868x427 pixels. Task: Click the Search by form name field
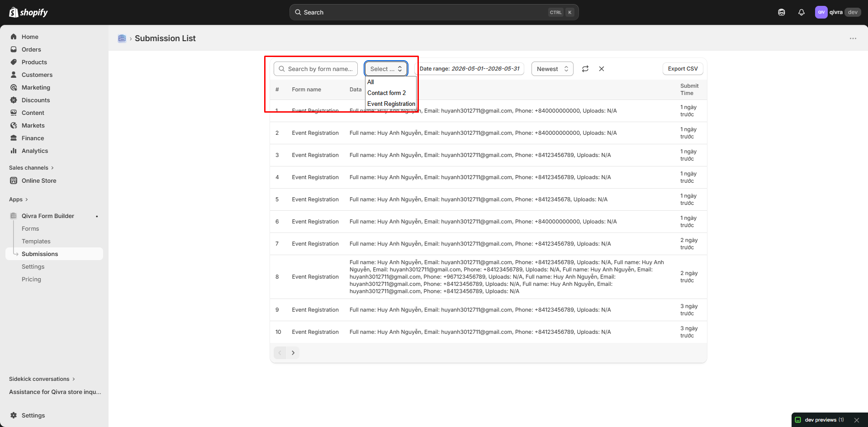[x=316, y=69]
